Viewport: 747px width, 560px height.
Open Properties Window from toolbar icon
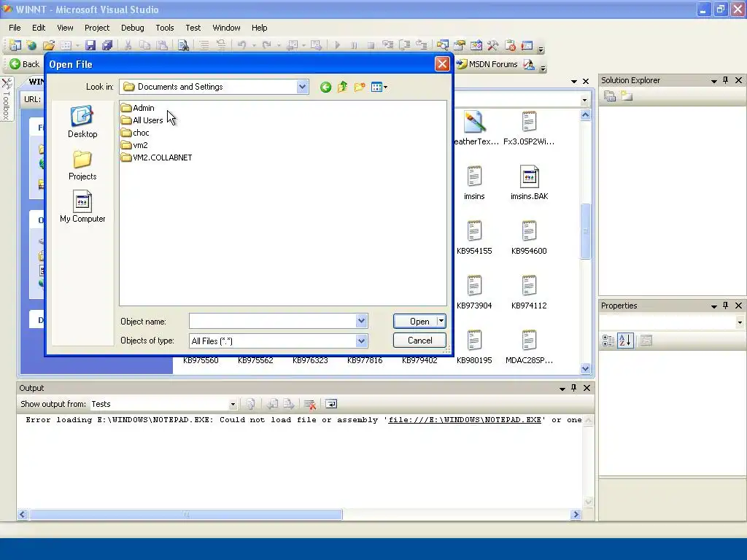[x=460, y=45]
